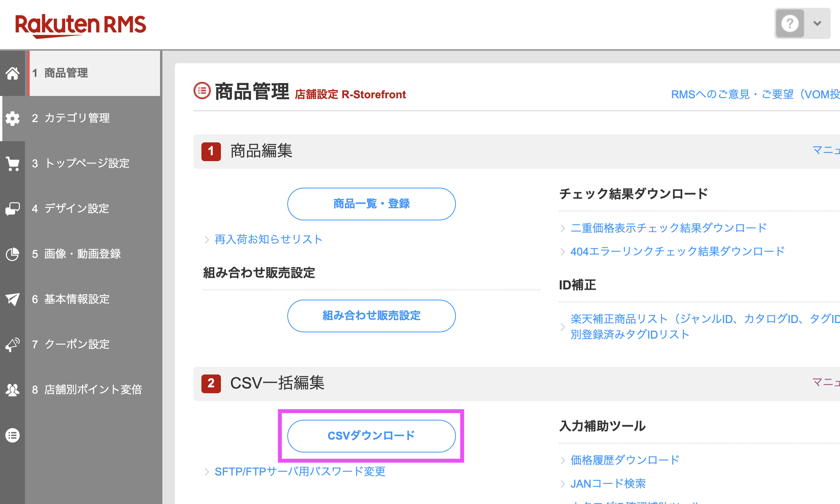Click the paper plane sidebar icon
Screen dimensions: 840x504
coord(12,299)
